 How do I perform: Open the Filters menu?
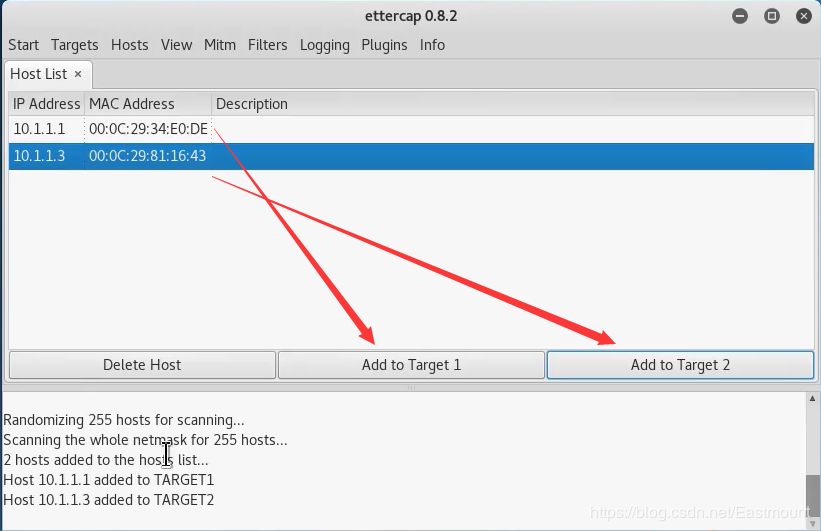pyautogui.click(x=267, y=45)
